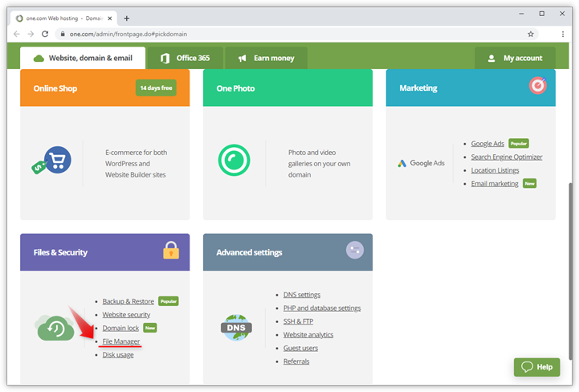The image size is (579, 392).
Task: Open the Marketing card header
Action: [x=471, y=88]
